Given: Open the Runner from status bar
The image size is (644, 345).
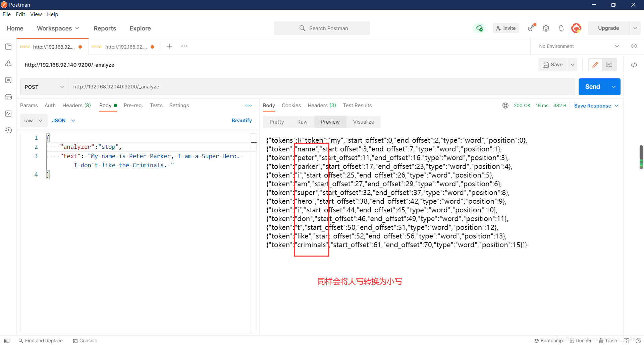Looking at the screenshot, I should tap(581, 341).
